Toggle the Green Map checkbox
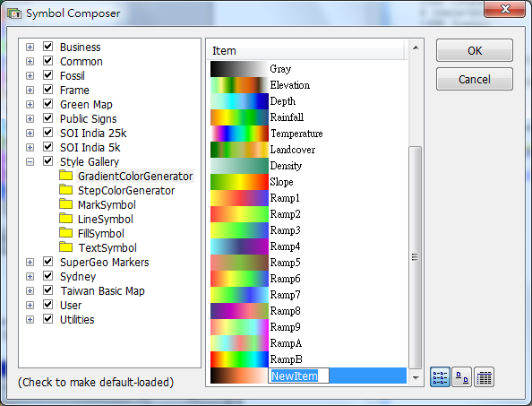The width and height of the screenshot is (532, 406). point(47,104)
